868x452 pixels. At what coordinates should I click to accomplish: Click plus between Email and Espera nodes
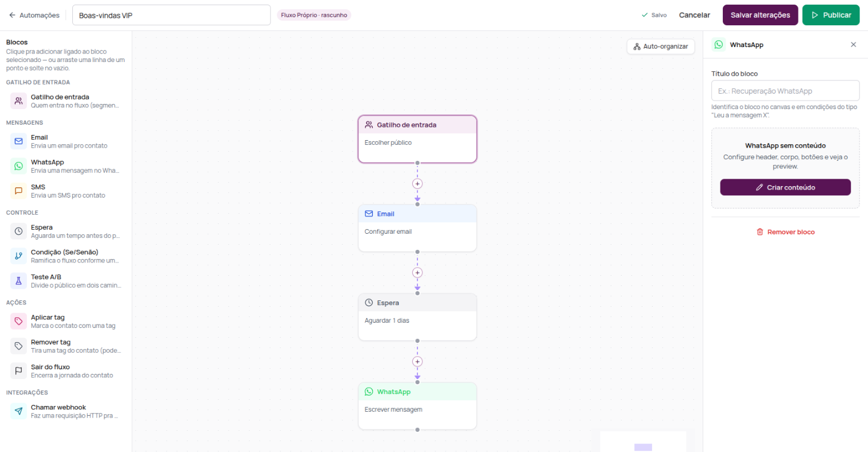click(417, 272)
